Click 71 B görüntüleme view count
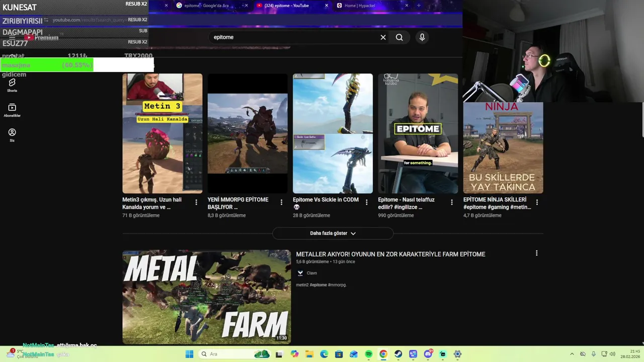This screenshot has width=644, height=362. (141, 216)
